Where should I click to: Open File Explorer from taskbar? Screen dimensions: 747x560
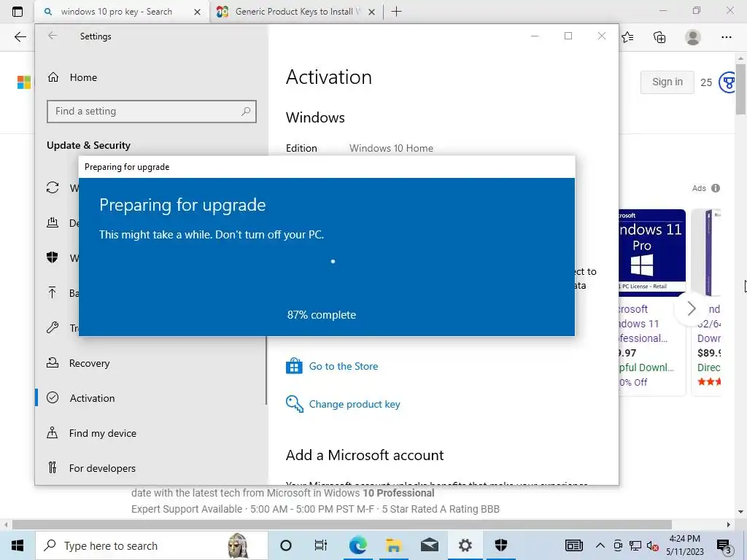pyautogui.click(x=393, y=545)
